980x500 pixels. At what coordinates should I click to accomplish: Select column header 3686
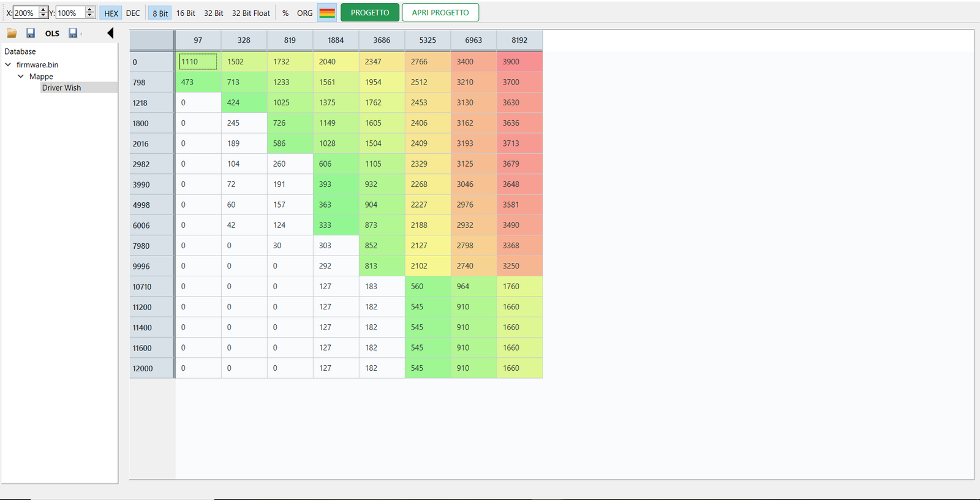[x=382, y=40]
